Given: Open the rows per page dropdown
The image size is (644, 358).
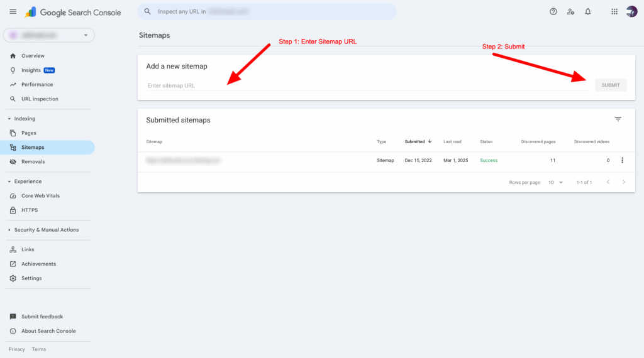Looking at the screenshot, I should coord(555,183).
